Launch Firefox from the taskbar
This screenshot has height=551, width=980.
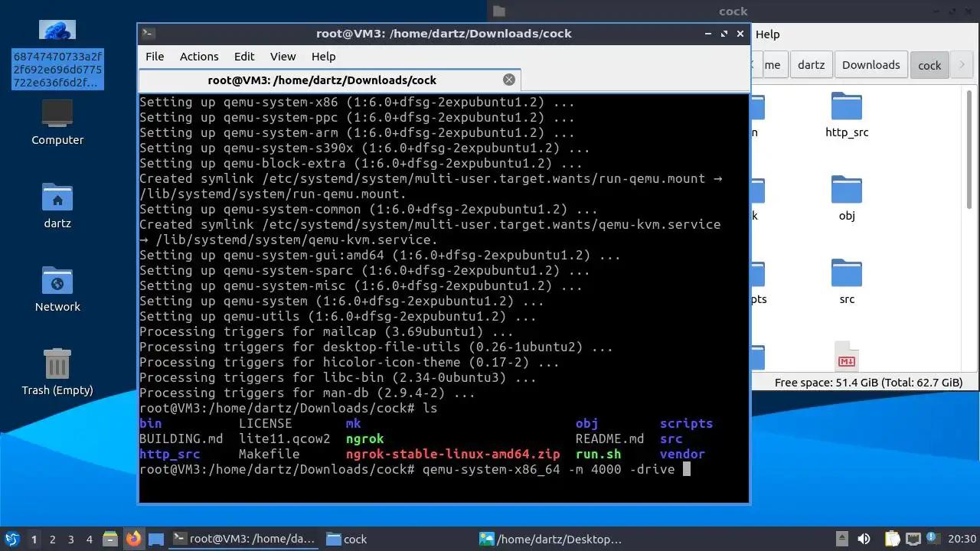[133, 539]
